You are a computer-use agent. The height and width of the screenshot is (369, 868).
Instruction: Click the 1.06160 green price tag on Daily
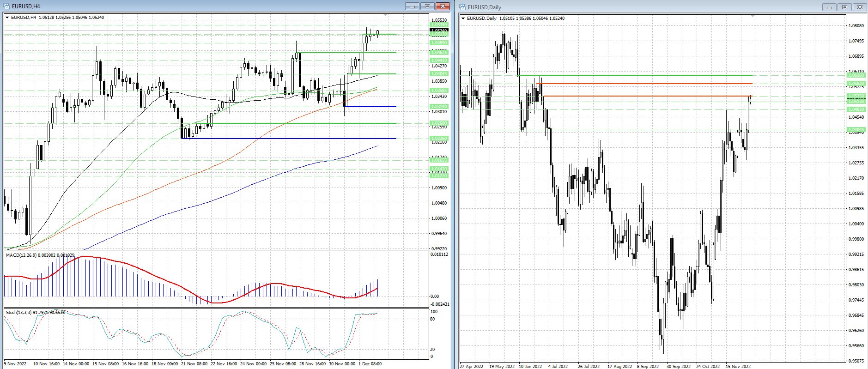click(x=856, y=75)
